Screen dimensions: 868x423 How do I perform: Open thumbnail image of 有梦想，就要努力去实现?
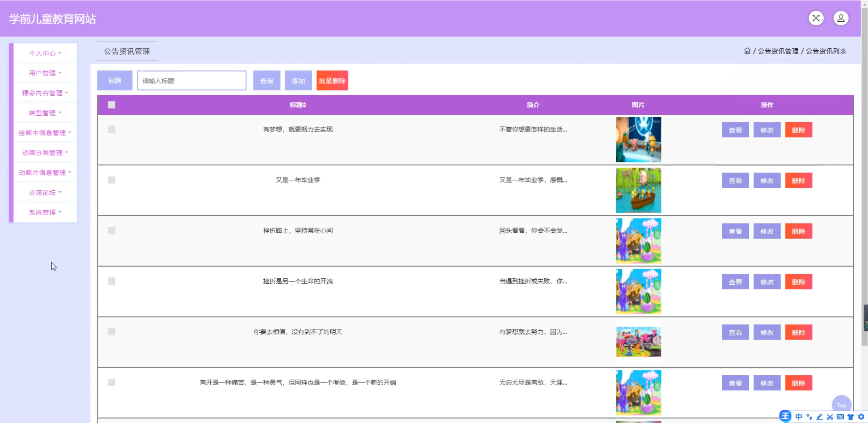coord(638,140)
